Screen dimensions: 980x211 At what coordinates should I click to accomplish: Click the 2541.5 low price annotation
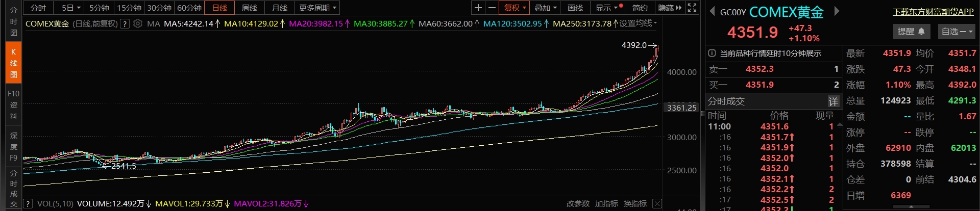(124, 166)
